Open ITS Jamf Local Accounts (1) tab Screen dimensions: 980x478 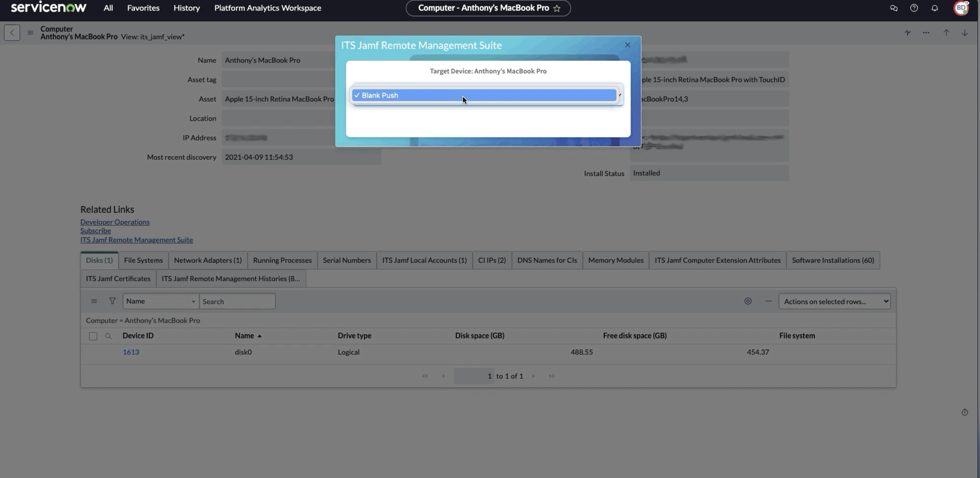pos(424,260)
